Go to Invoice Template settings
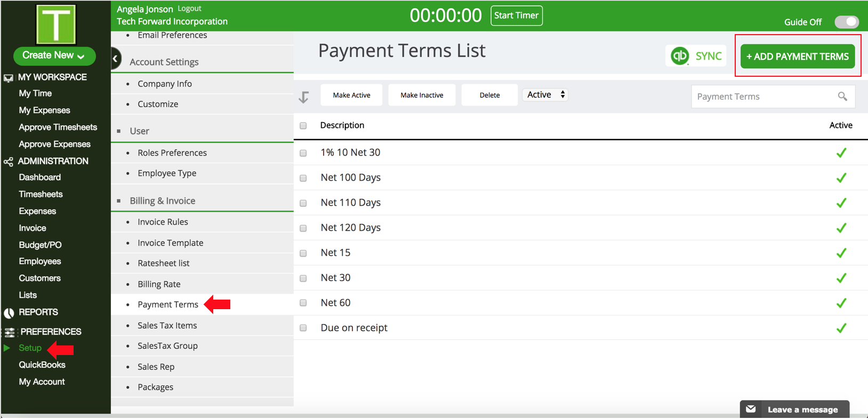 click(170, 243)
